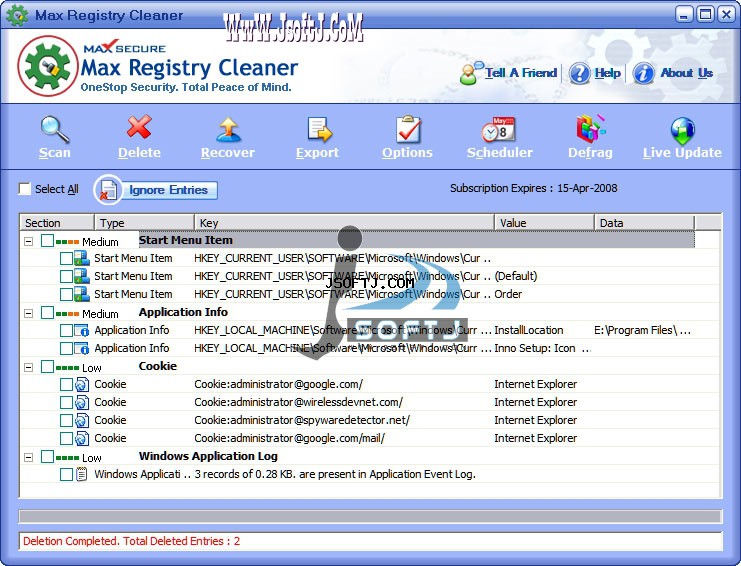The height and width of the screenshot is (566, 741).
Task: Click the Subscription Expires 15-Apr-2008 text
Action: (x=534, y=188)
